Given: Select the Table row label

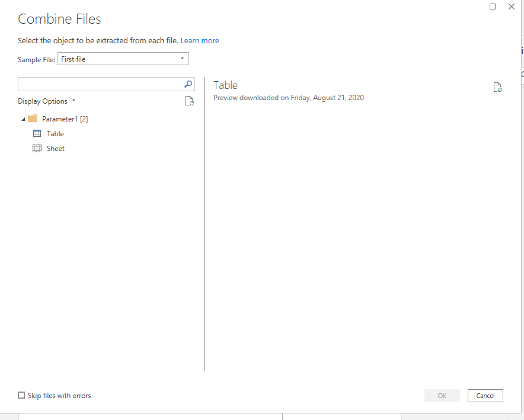Looking at the screenshot, I should (x=55, y=134).
